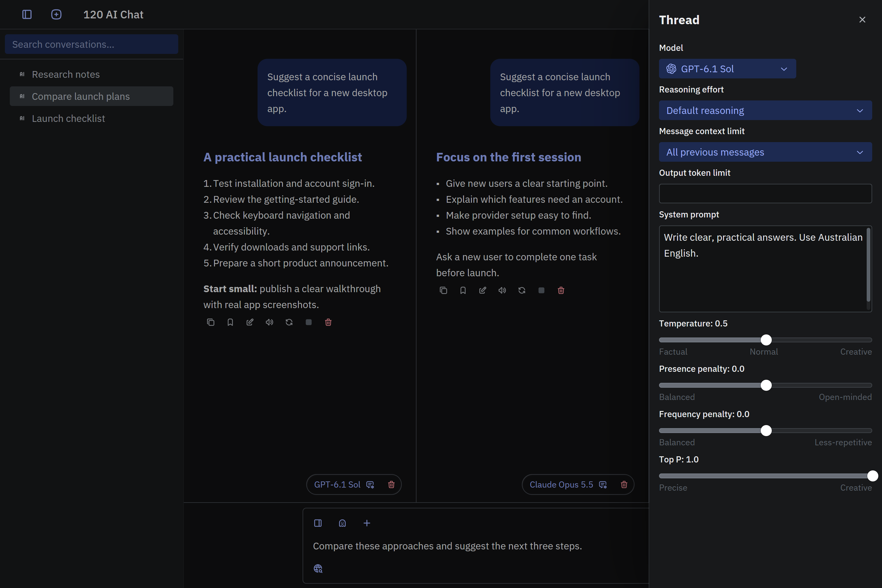The width and height of the screenshot is (882, 588).
Task: Toggle web search globe icon in composer
Action: pos(318,568)
